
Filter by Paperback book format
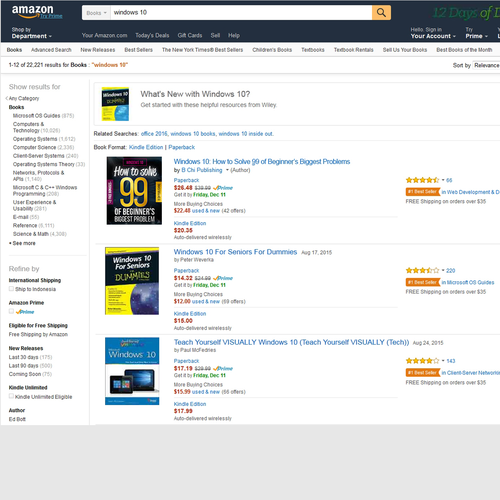tap(182, 147)
